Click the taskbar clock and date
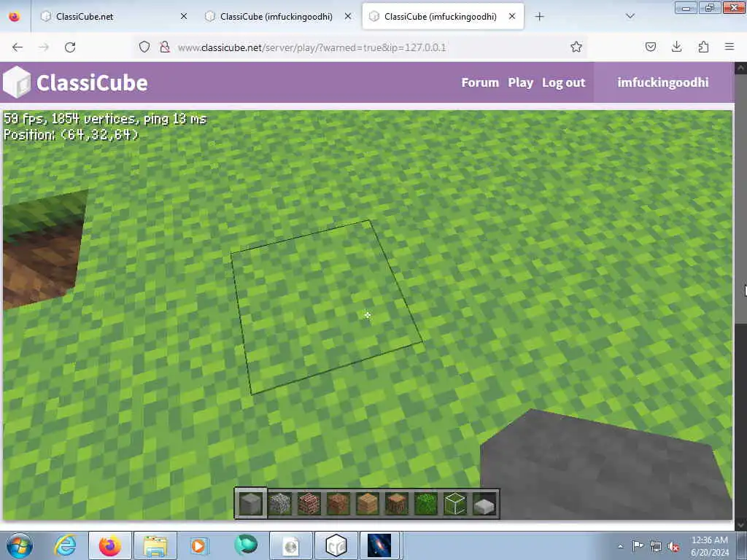Image resolution: width=747 pixels, height=560 pixels. coord(709,546)
